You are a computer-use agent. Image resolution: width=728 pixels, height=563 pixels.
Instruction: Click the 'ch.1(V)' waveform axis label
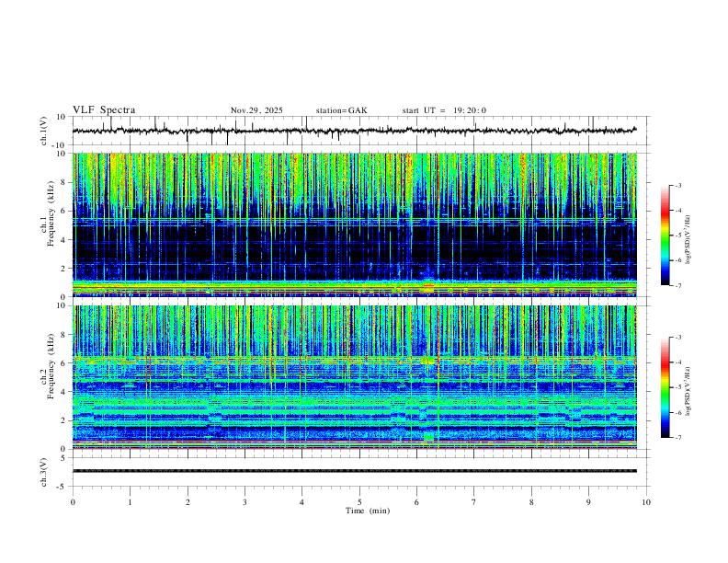coord(44,131)
